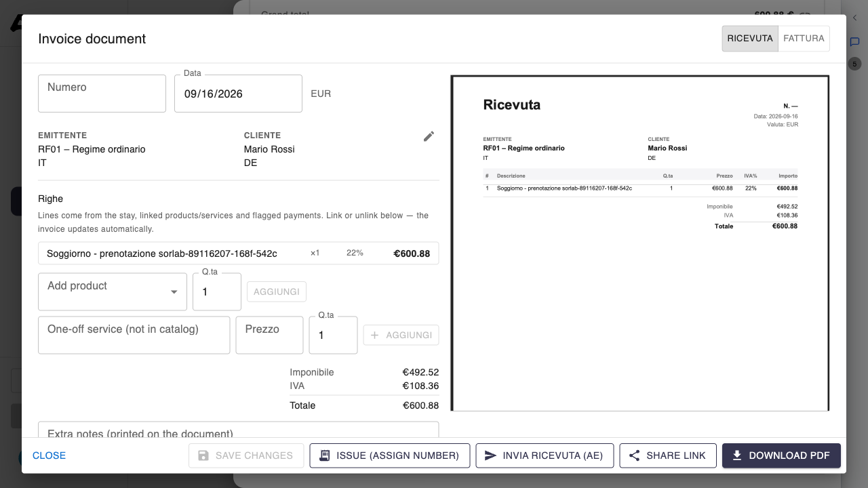Viewport: 868px width, 488px height.
Task: Switch to the Fattura document type
Action: click(x=804, y=39)
